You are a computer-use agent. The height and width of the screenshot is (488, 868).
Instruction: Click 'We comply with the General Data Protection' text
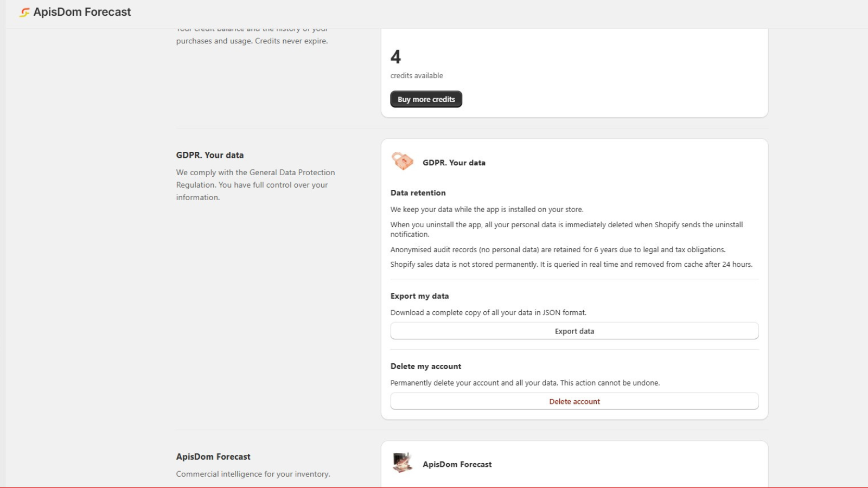coord(256,185)
